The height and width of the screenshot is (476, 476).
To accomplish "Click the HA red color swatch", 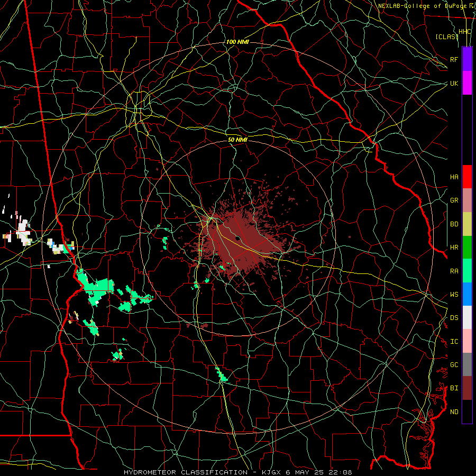I will tap(467, 177).
